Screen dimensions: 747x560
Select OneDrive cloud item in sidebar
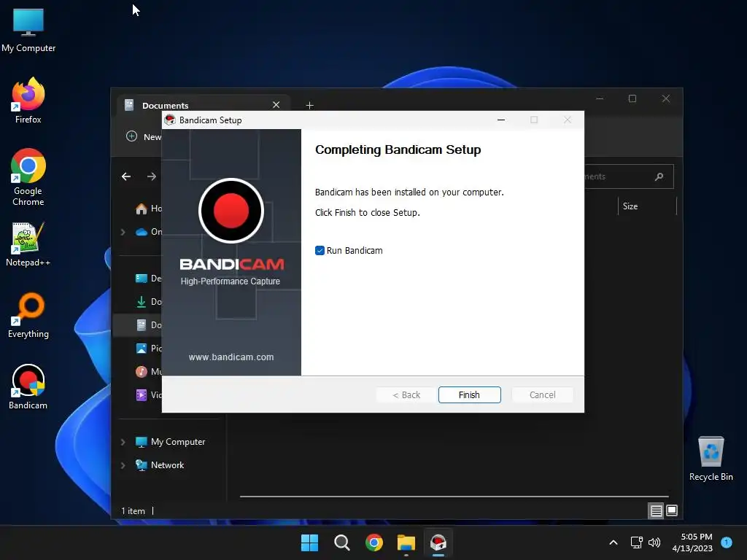pos(149,232)
